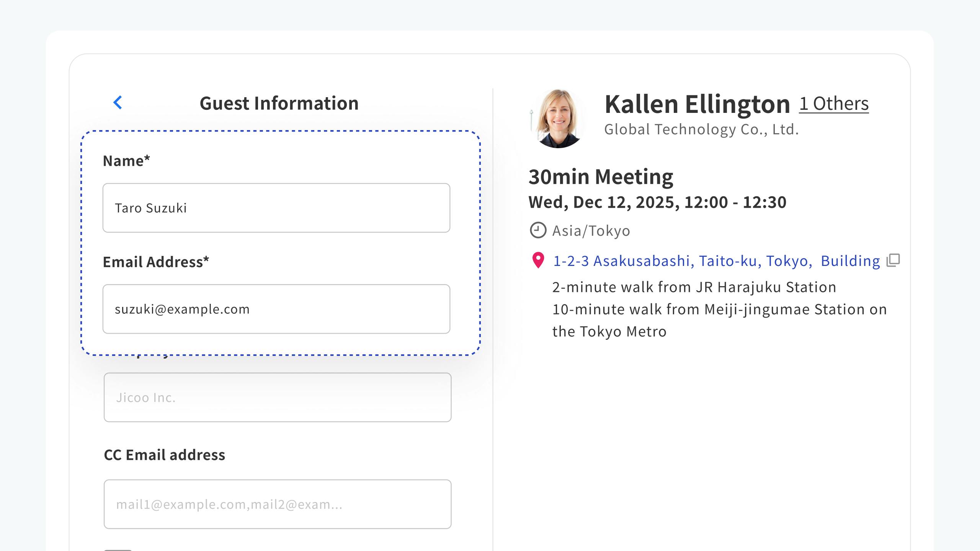Click the Name* field label

pyautogui.click(x=126, y=161)
